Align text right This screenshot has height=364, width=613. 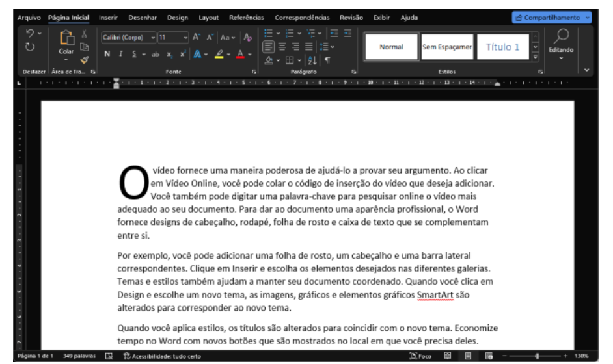295,47
